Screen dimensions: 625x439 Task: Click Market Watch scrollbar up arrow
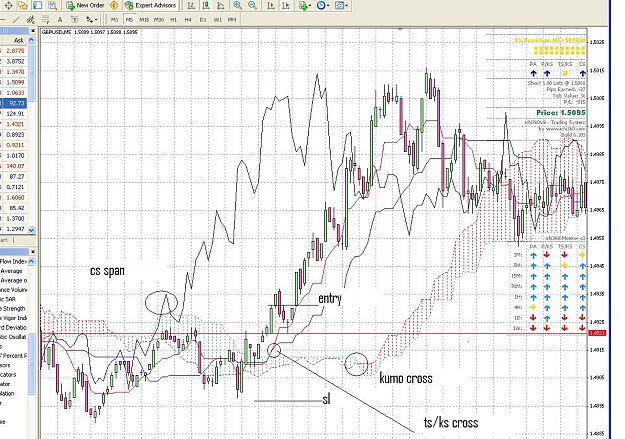coord(31,40)
